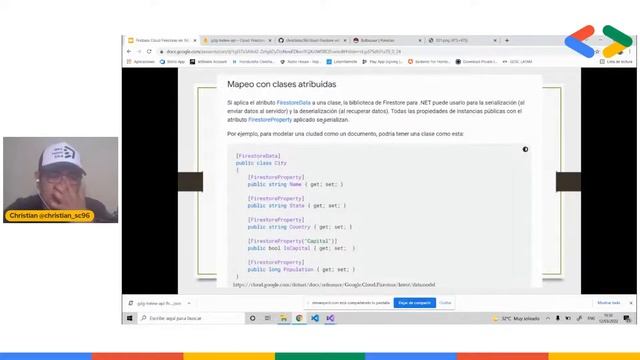The image size is (640, 360).
Task: Open the downloaded gdg-trelew-api json file
Action: [156, 303]
